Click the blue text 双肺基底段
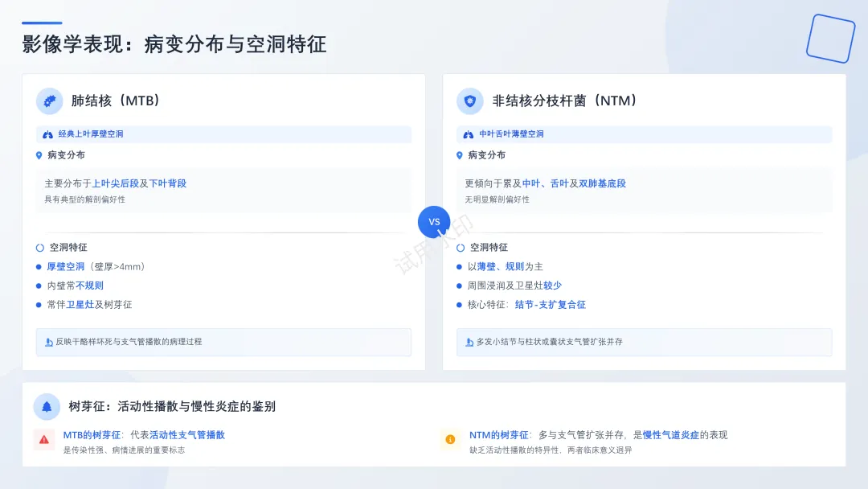This screenshot has width=868, height=489. (x=602, y=183)
